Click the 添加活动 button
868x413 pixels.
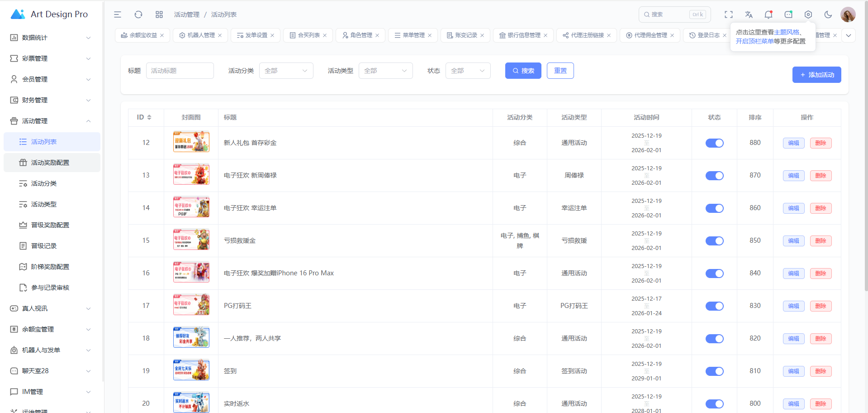tap(816, 75)
